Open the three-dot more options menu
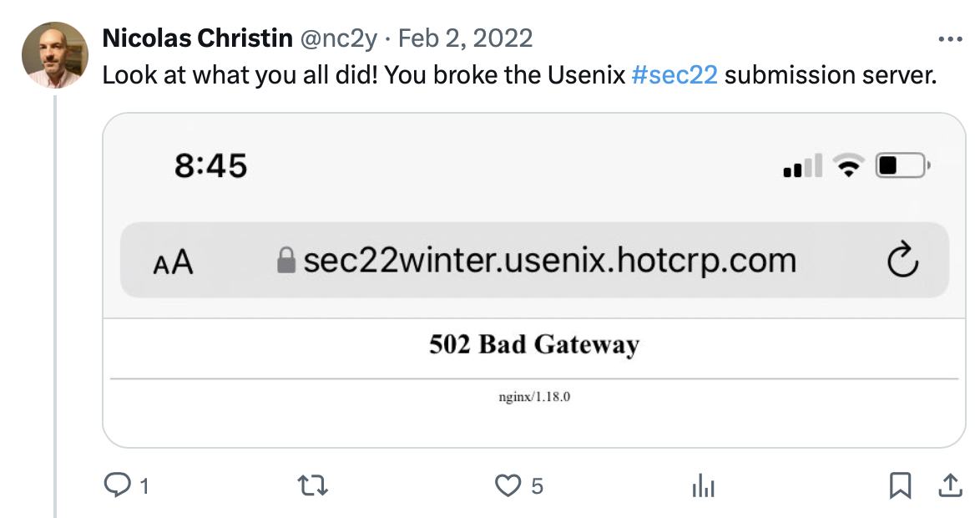980x518 pixels. (950, 39)
